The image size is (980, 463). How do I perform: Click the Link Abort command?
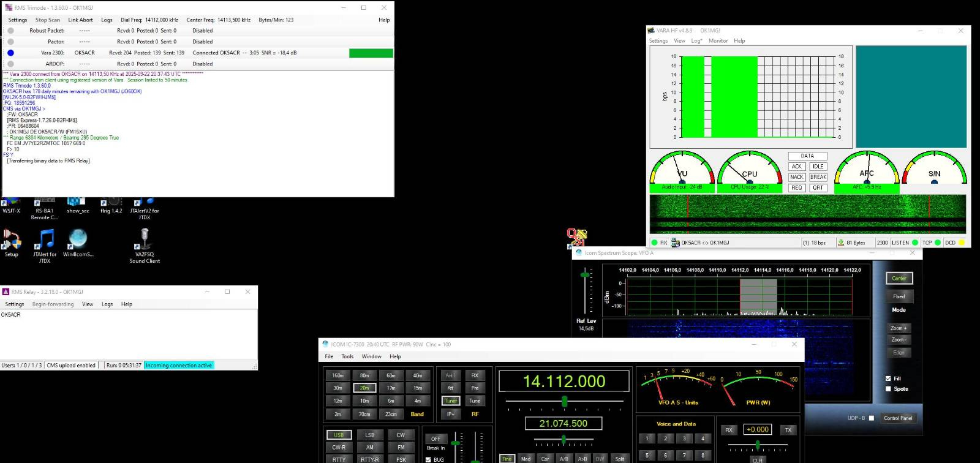[80, 20]
